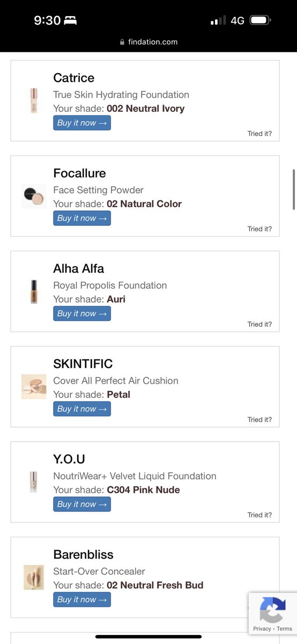Click the page scrollbar on right edge
This screenshot has height=644, width=297.
click(294, 189)
